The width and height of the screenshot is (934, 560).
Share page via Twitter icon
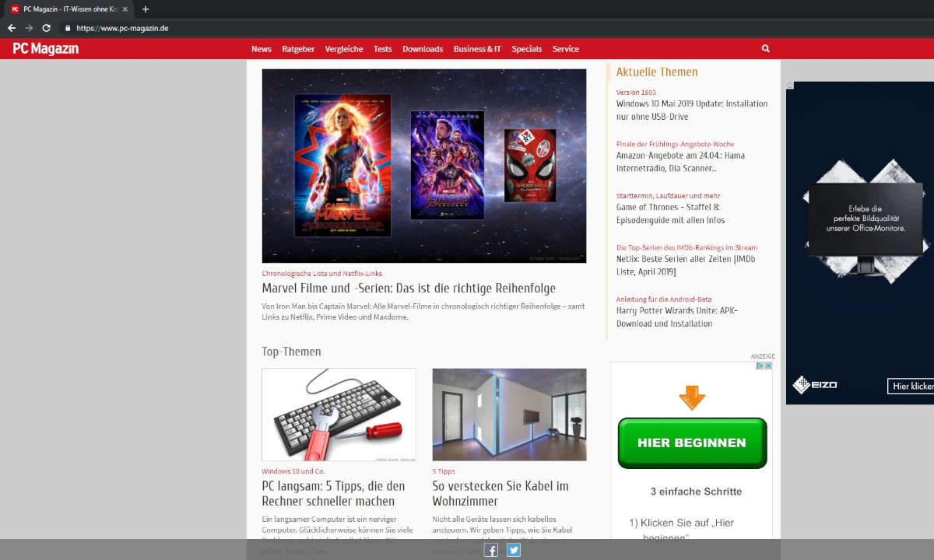[x=514, y=550]
